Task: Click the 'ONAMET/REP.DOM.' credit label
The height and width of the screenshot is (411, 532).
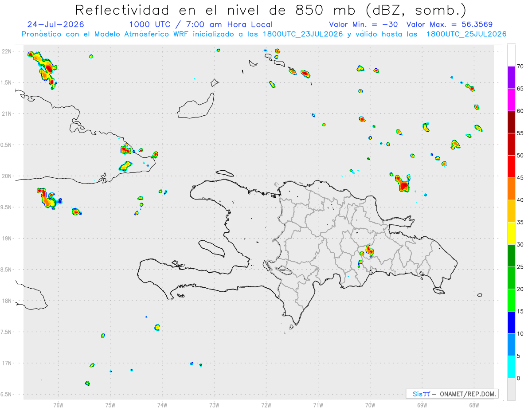Action: point(467,394)
